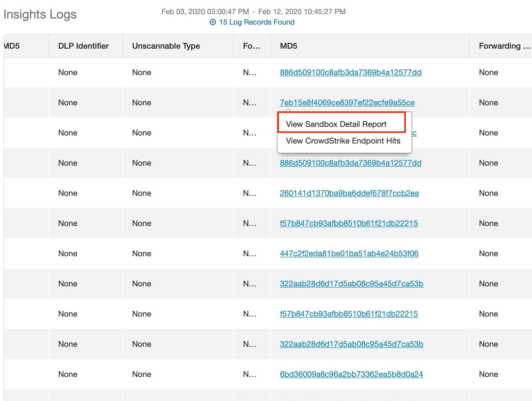This screenshot has height=401, width=532.
Task: Open MD5 hash 7eb15e8f4069ce8397ef22ecfe9a55ce
Action: (347, 103)
